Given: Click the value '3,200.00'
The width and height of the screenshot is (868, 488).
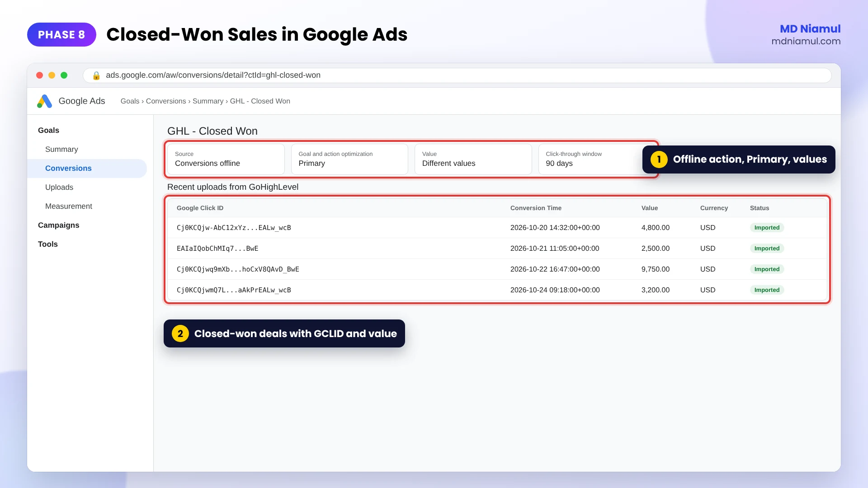Looking at the screenshot, I should tap(656, 290).
